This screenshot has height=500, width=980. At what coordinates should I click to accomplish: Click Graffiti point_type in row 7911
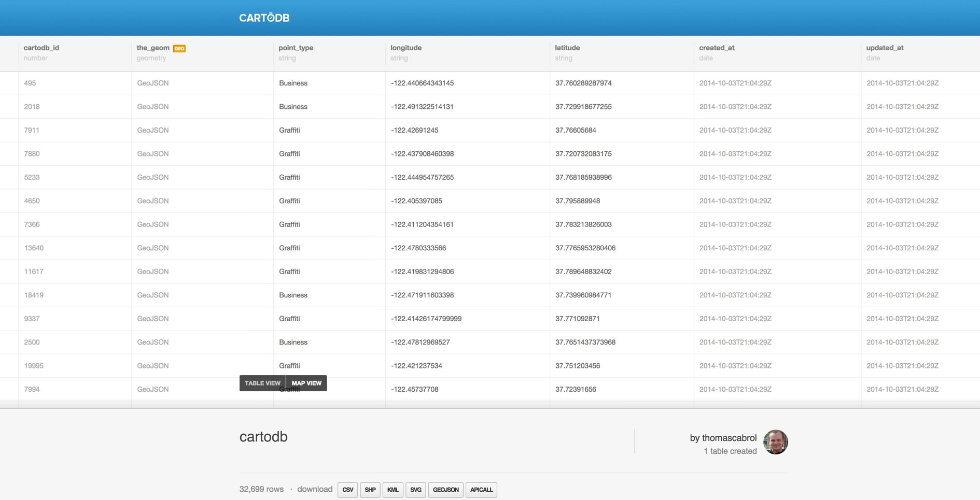tap(289, 130)
